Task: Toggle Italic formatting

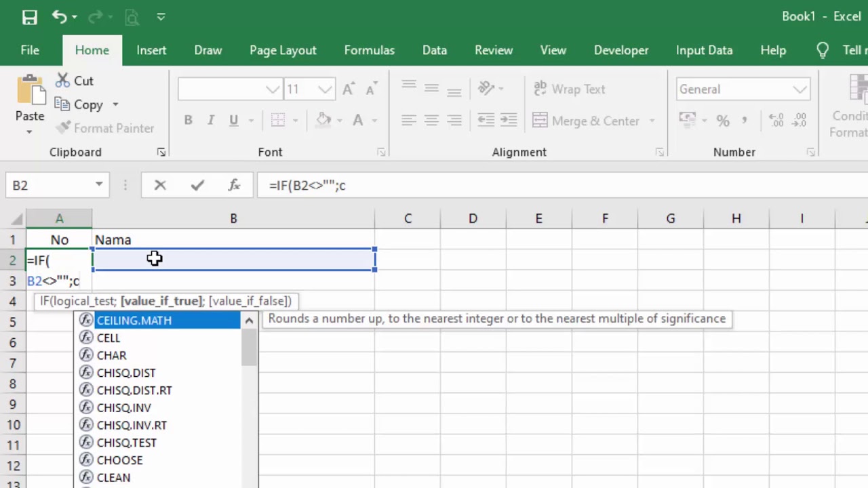Action: click(211, 121)
